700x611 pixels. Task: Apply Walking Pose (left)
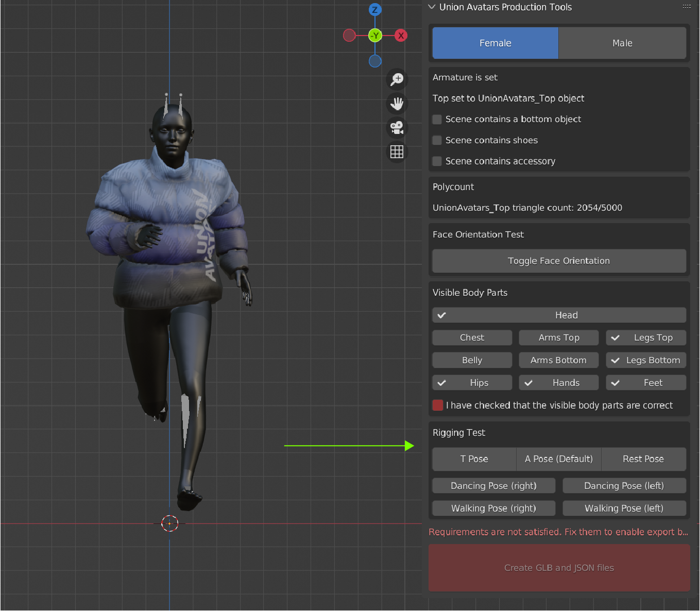coord(624,509)
